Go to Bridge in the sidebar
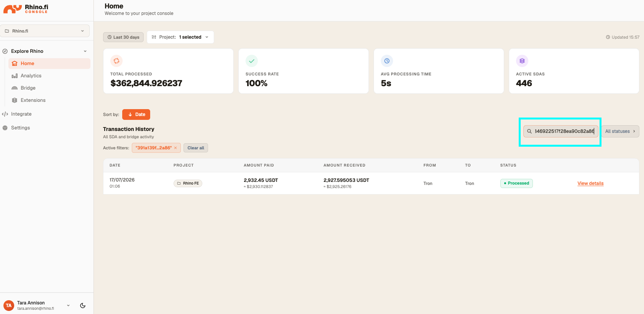This screenshot has height=314, width=644. pyautogui.click(x=28, y=88)
